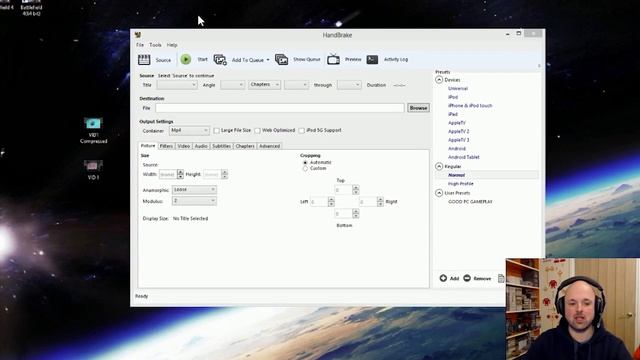Select the Android Tablet preset
The image size is (640, 360).
pyautogui.click(x=464, y=157)
